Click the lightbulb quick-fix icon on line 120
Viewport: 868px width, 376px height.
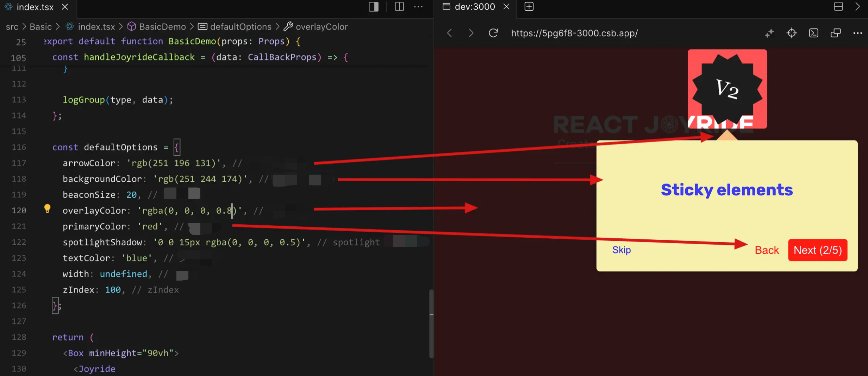tap(47, 209)
